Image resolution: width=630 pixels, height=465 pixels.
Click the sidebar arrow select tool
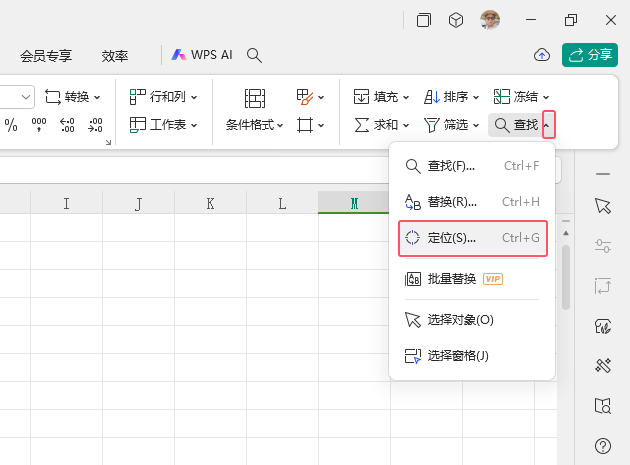coord(603,206)
